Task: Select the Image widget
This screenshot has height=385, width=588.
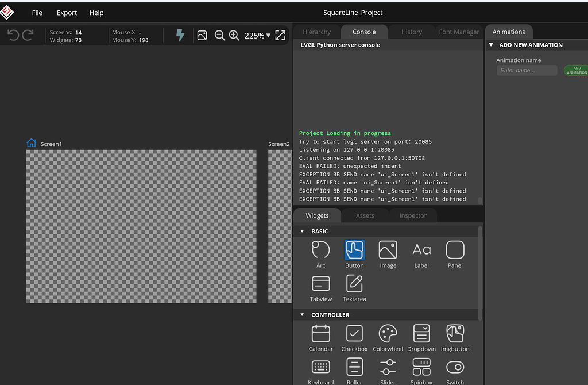Action: tap(388, 255)
